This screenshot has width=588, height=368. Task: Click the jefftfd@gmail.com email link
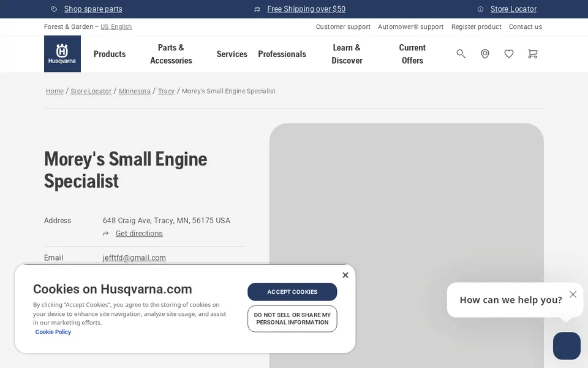134,258
